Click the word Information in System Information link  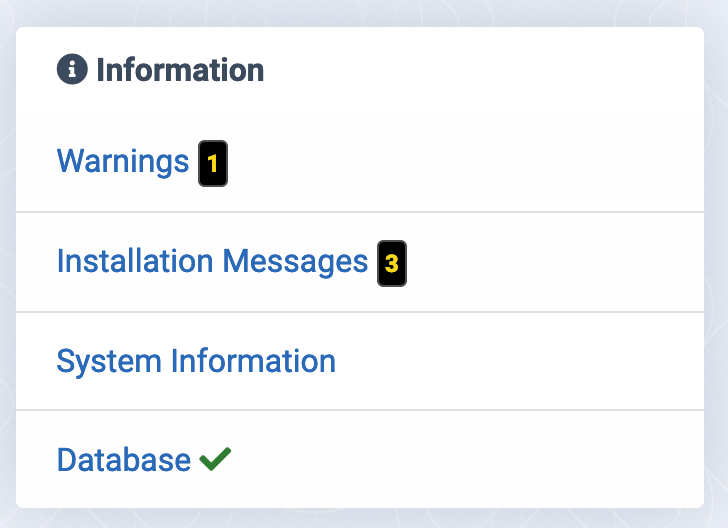[x=254, y=360]
